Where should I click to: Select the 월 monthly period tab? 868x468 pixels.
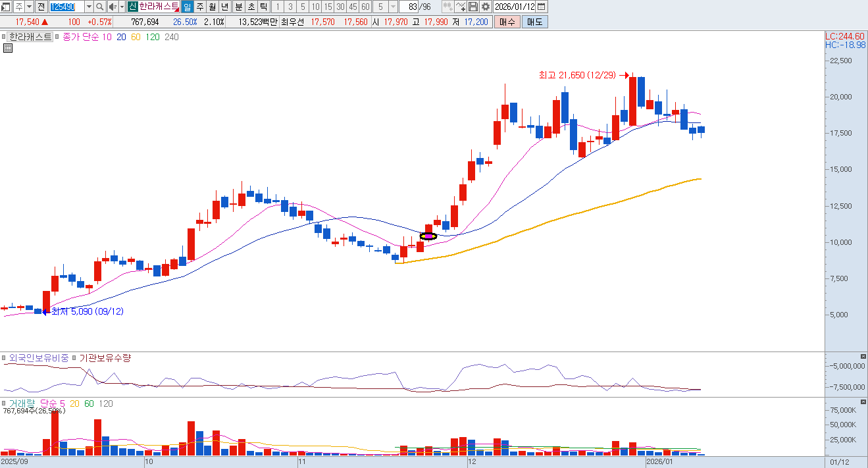coord(212,7)
